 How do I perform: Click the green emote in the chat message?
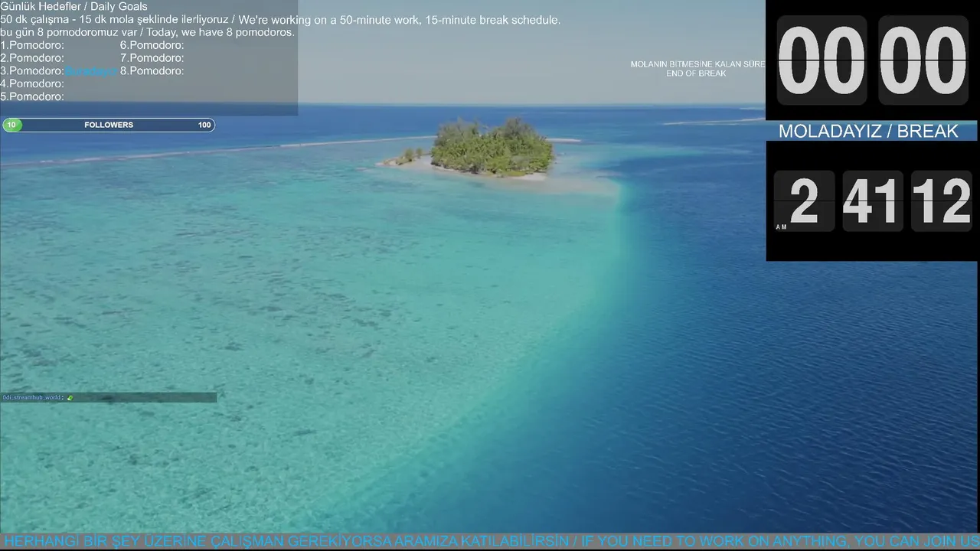click(x=70, y=397)
